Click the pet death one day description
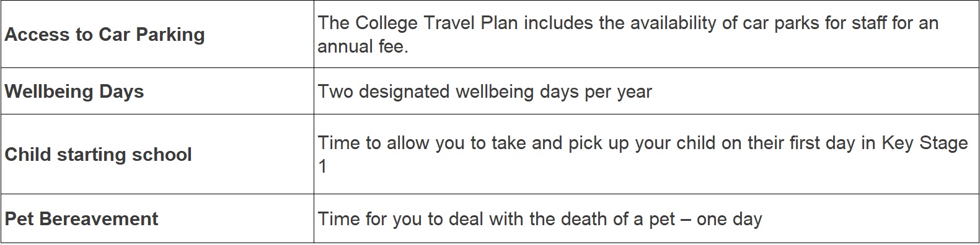980x245 pixels. tap(540, 219)
